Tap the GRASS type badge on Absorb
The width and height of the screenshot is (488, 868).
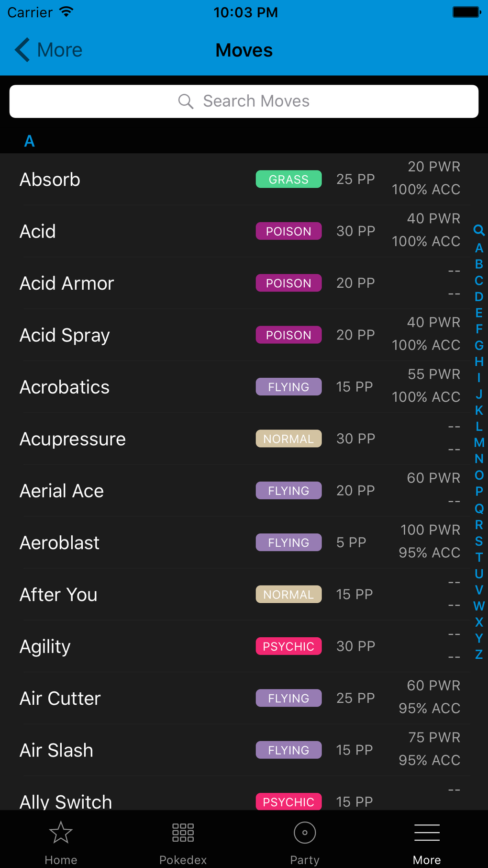288,180
